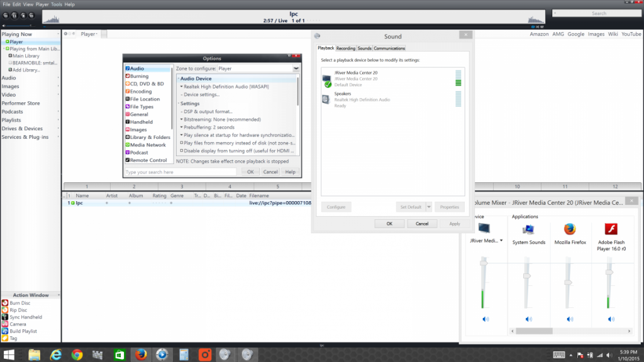Screen dimensions: 644x362
Task: Stop playback with the stop button
Action: 23,16
